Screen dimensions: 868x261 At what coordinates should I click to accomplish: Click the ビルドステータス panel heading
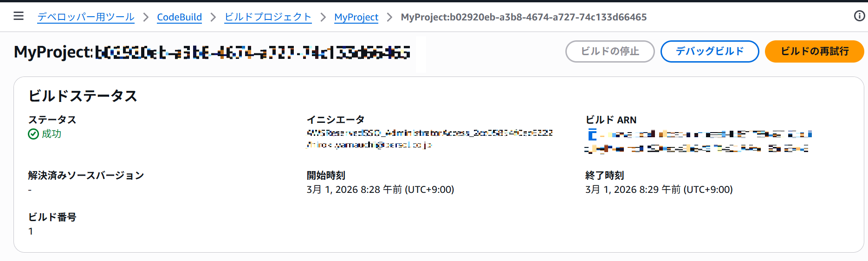coord(83,96)
